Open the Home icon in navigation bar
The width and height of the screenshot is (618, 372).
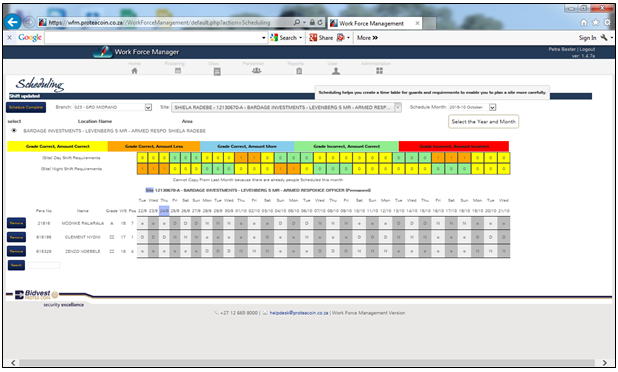coord(134,71)
